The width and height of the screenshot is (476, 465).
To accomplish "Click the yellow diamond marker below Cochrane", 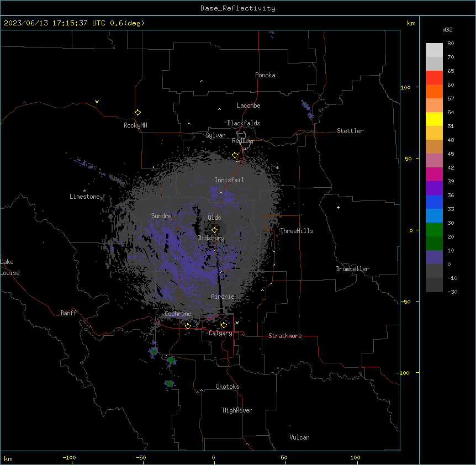I will tap(188, 326).
